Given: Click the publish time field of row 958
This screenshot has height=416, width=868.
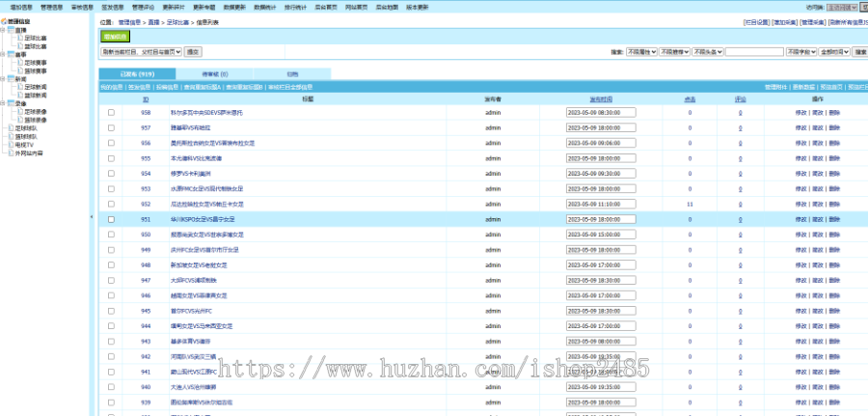Looking at the screenshot, I should 601,113.
